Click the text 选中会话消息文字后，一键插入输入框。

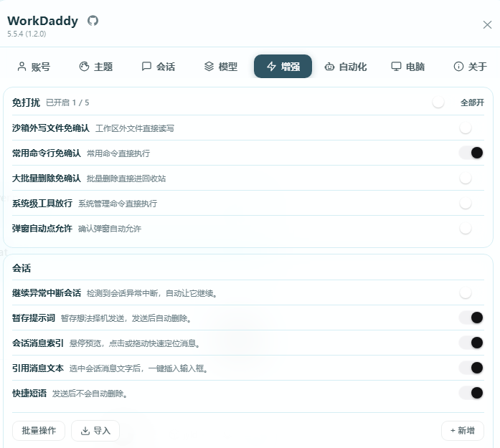138,368
